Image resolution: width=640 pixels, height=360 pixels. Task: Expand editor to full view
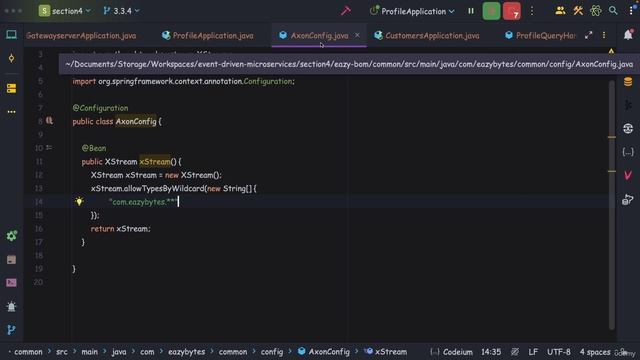click(x=588, y=36)
